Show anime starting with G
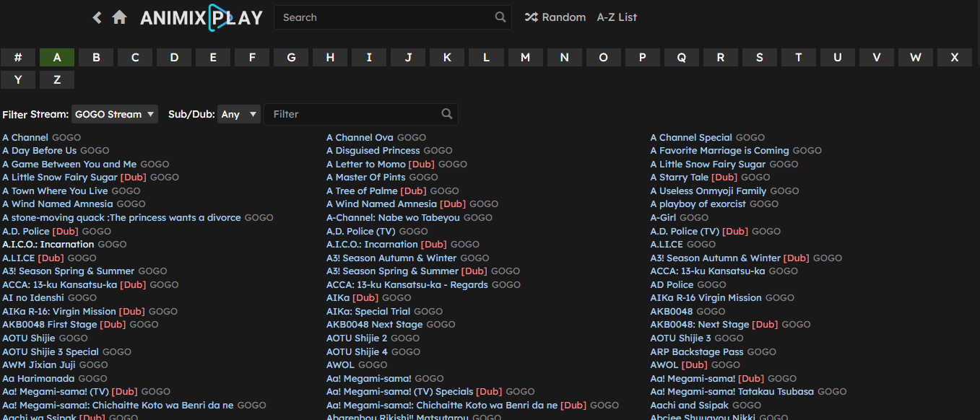Viewport: 980px width, 420px height. (x=291, y=58)
